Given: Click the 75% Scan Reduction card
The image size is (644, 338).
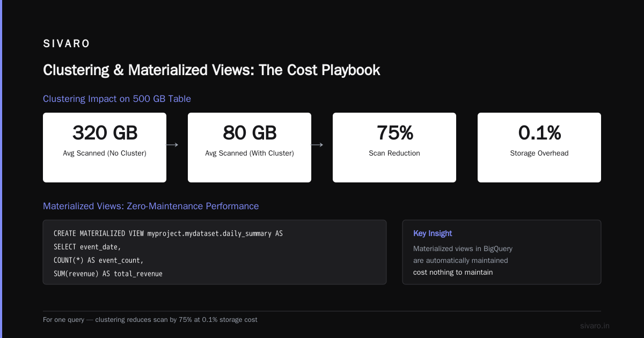Looking at the screenshot, I should click(x=394, y=148).
